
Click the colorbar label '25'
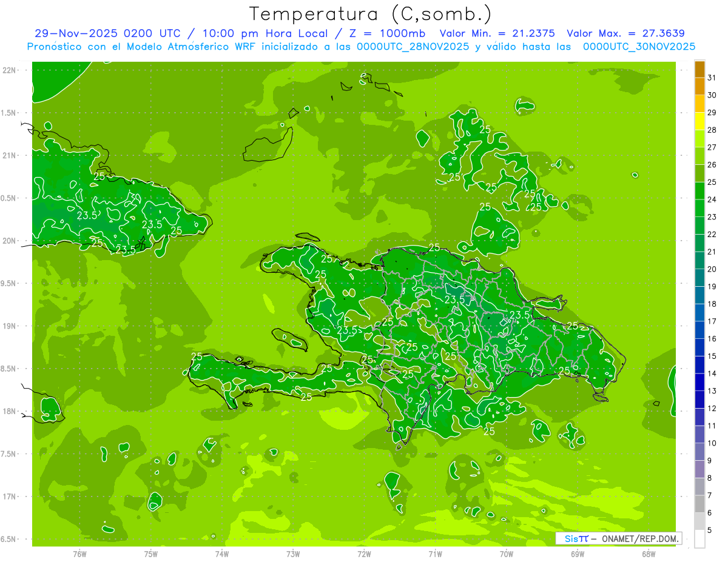click(712, 182)
